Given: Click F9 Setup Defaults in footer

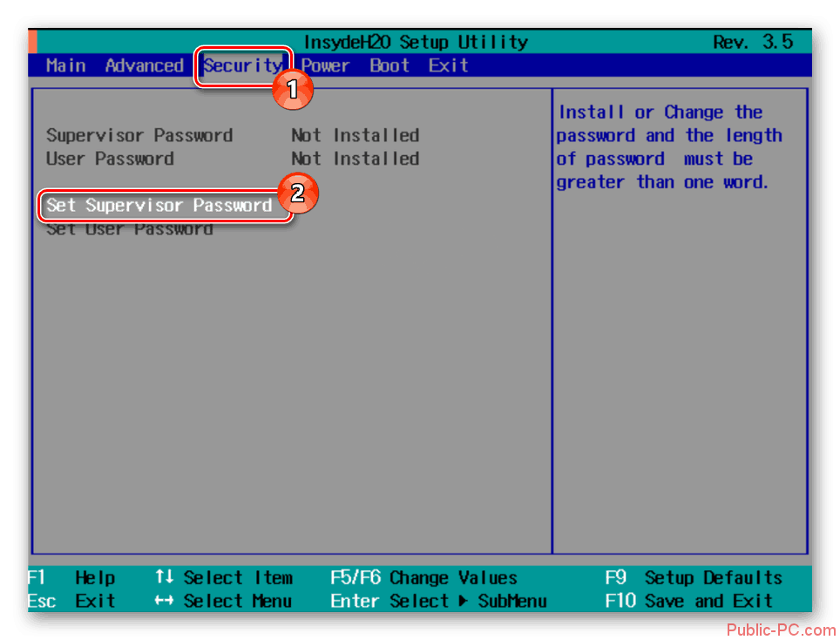Looking at the screenshot, I should [x=694, y=578].
